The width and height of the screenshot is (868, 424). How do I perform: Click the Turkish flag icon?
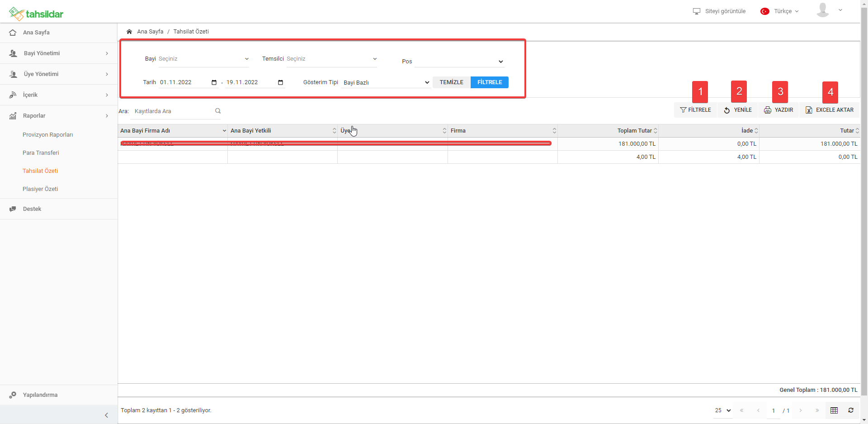765,11
